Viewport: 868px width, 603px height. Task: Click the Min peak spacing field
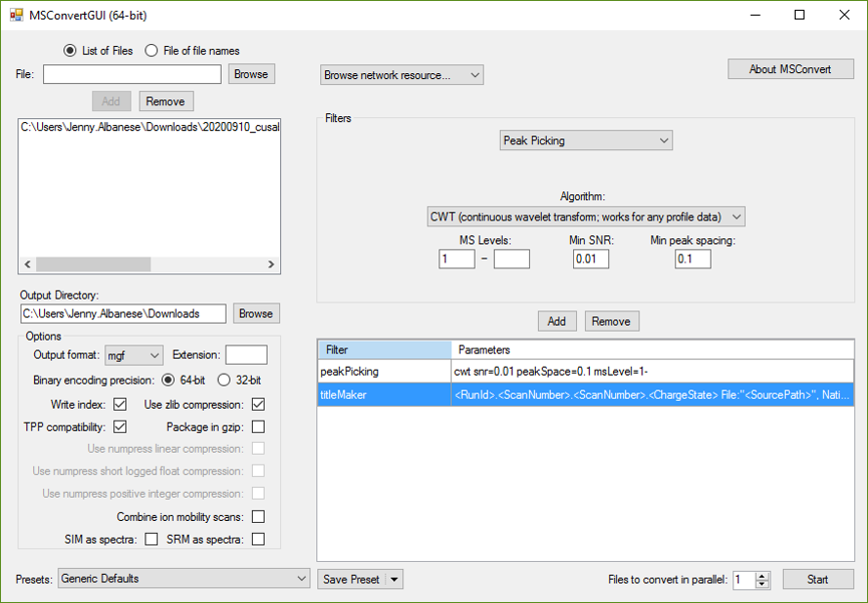coord(692,259)
